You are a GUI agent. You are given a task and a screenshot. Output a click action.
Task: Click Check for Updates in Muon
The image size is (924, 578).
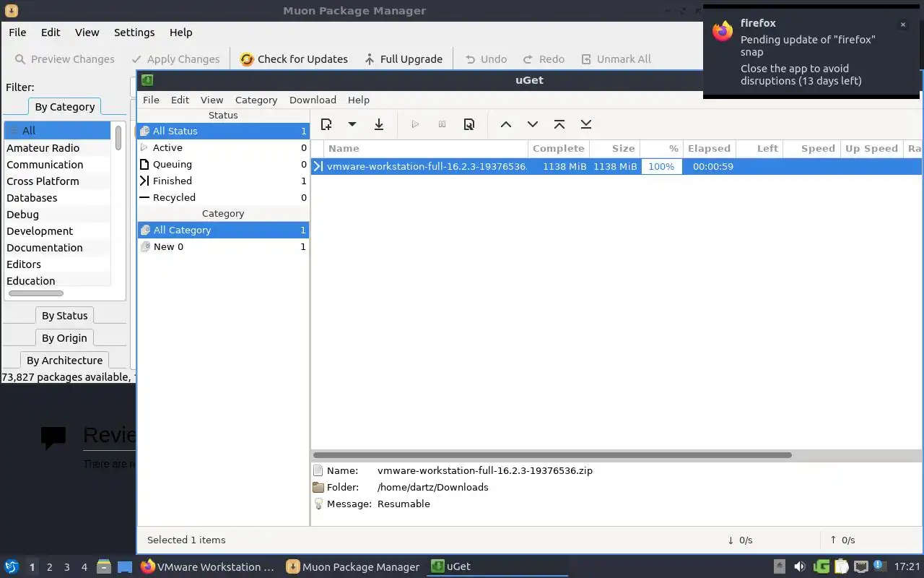click(x=294, y=59)
